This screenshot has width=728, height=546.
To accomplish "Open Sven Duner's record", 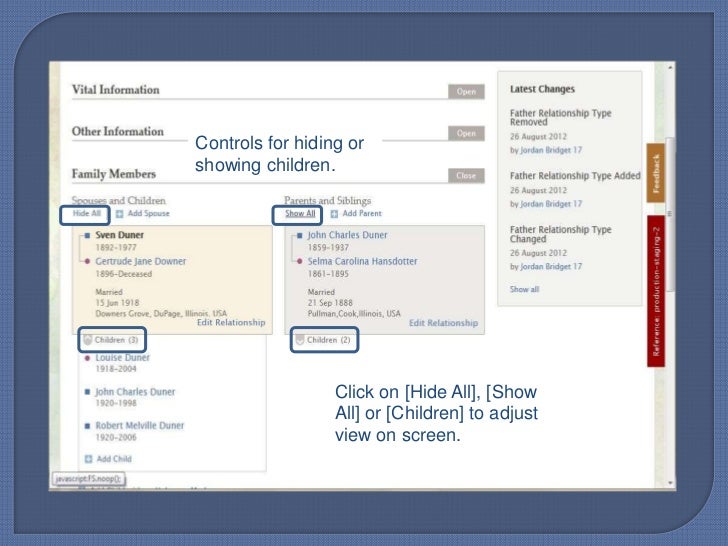I will (x=119, y=235).
